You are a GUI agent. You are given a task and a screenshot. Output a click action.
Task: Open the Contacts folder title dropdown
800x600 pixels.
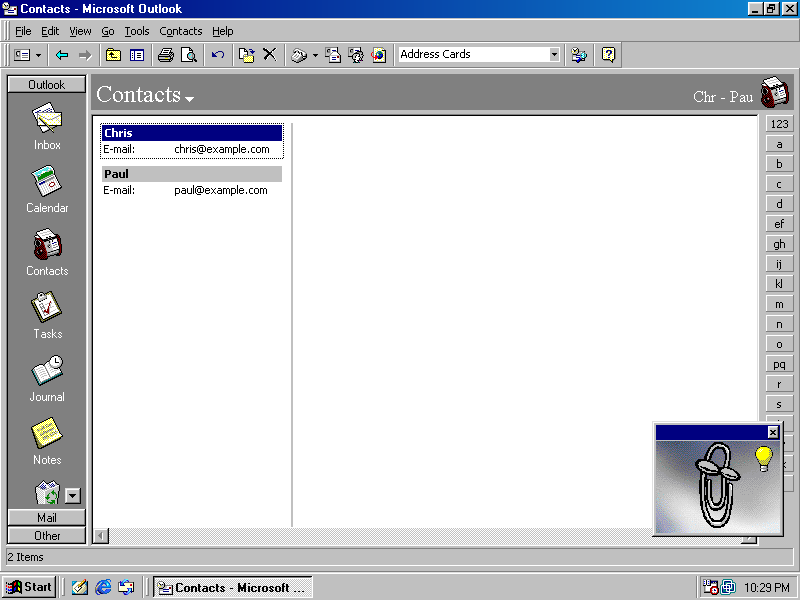click(190, 99)
